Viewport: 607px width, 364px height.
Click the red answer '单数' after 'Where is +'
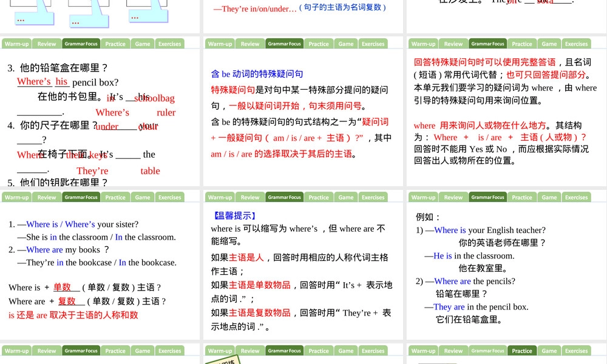[62, 288]
